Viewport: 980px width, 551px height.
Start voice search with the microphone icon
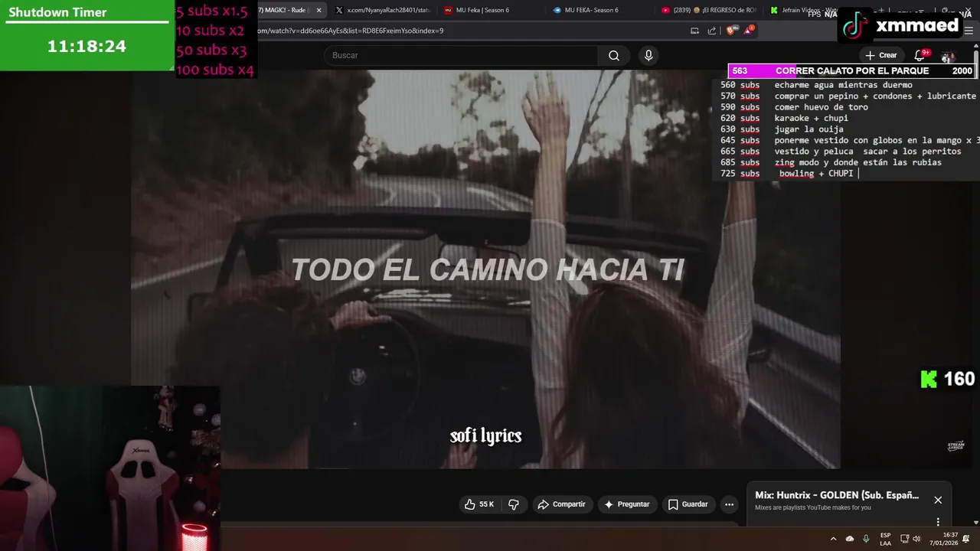[648, 55]
